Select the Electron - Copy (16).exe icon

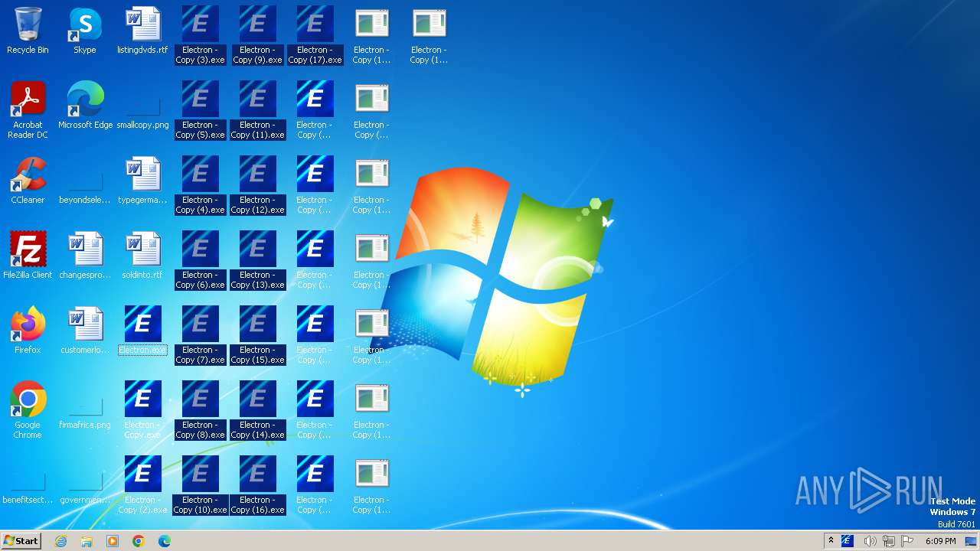tap(257, 484)
